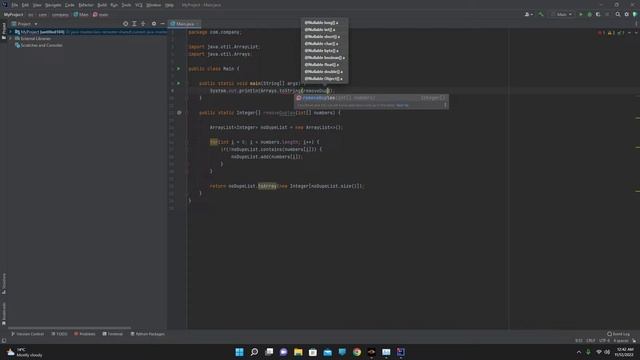The width and height of the screenshot is (640, 360).
Task: Open Search Everywhere magnifier icon
Action: point(618,14)
